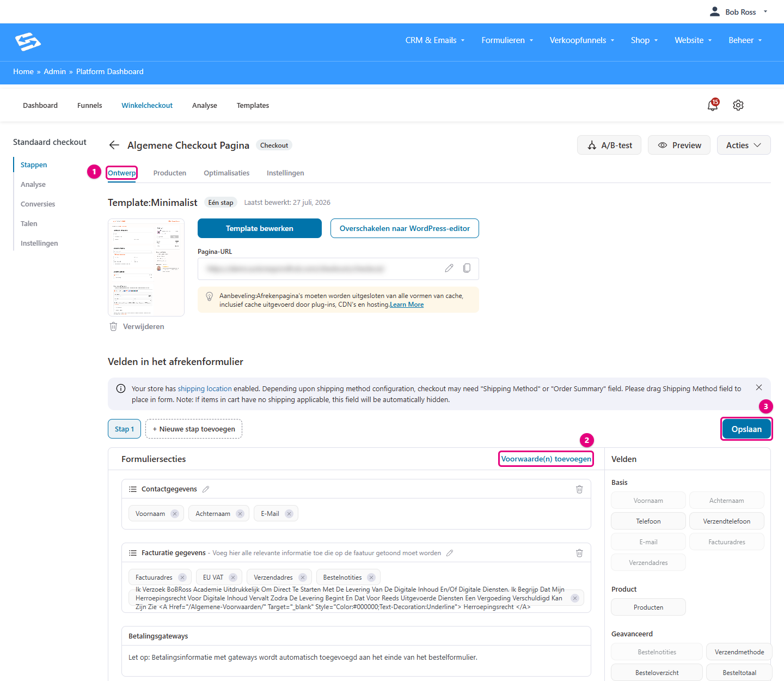Click the Template bewerken button

[x=260, y=228]
